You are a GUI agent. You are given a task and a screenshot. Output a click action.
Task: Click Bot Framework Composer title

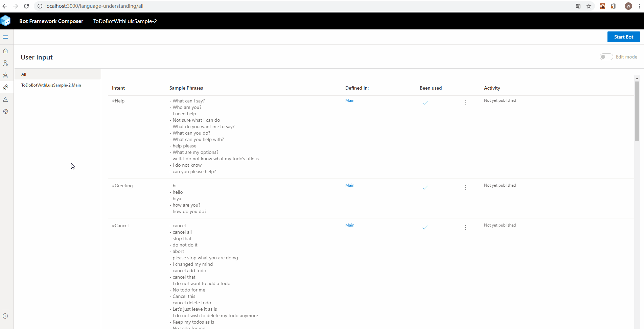[x=51, y=21]
